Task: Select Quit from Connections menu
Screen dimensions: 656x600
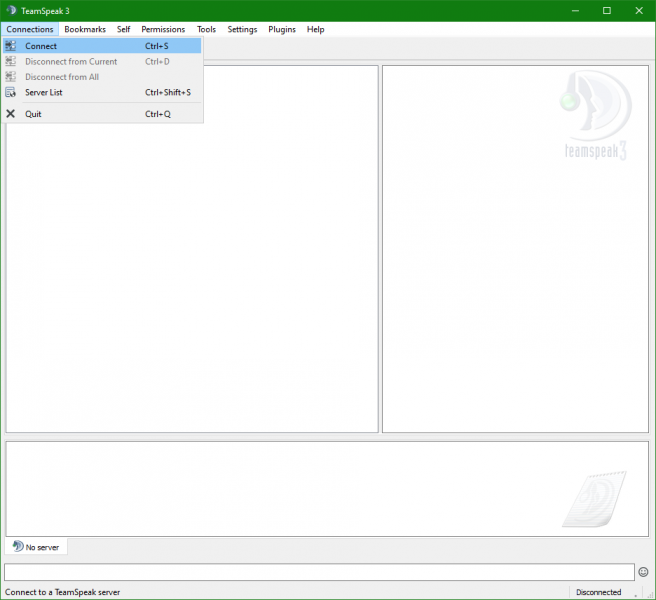Action: coord(102,113)
